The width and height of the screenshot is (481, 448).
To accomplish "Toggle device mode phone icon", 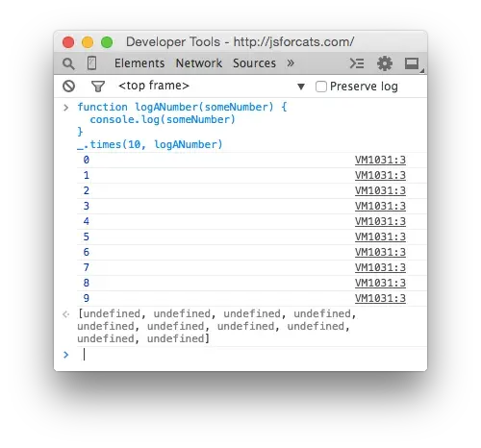I will [x=91, y=62].
